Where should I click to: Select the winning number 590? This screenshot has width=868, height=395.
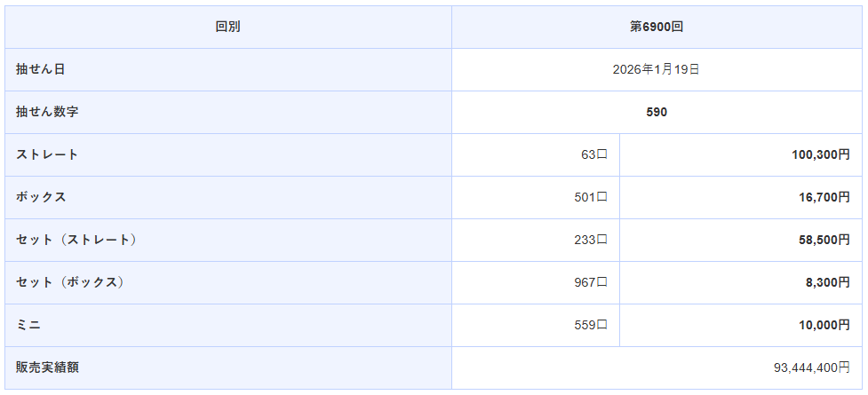[657, 112]
